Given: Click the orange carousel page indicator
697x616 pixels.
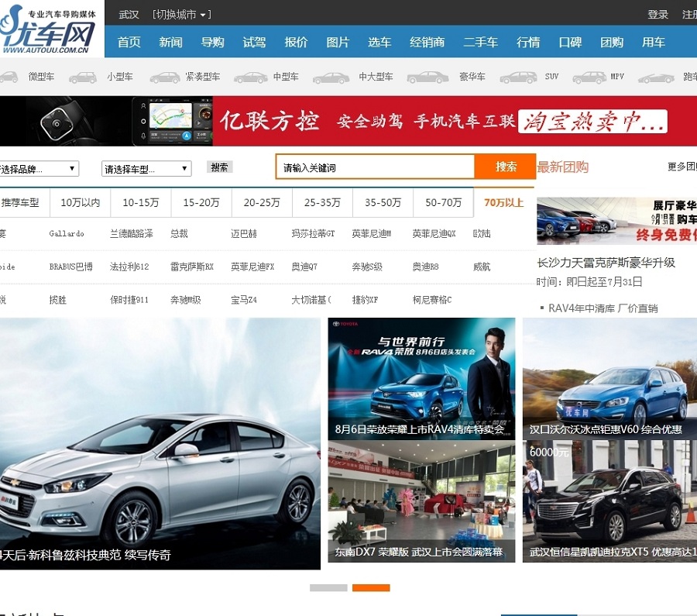Looking at the screenshot, I should pyautogui.click(x=371, y=588).
